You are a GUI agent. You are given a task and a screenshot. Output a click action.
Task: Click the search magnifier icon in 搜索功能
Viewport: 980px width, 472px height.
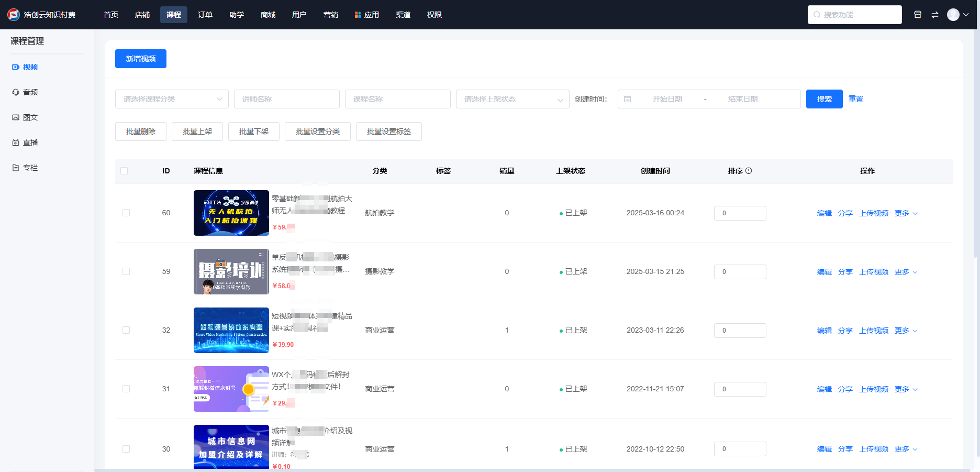click(817, 15)
